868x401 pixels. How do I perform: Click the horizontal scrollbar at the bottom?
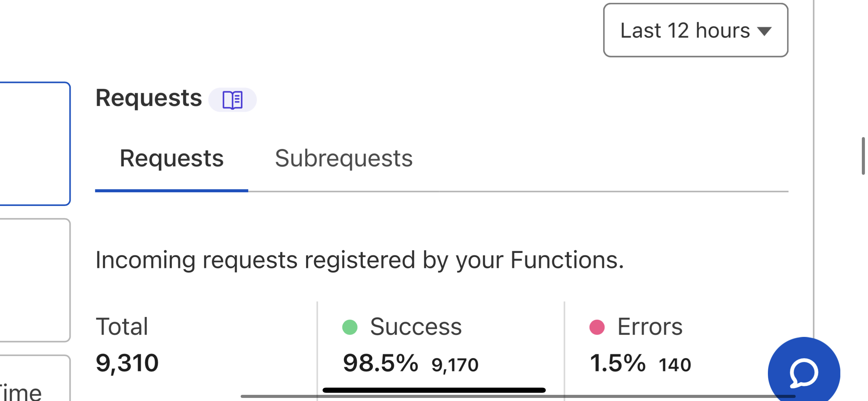coord(514,396)
